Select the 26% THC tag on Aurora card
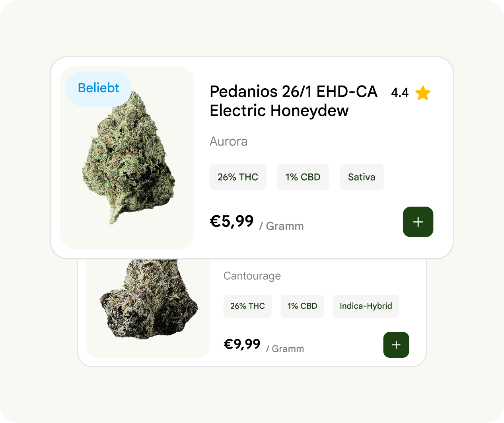This screenshot has height=423, width=504. click(237, 177)
